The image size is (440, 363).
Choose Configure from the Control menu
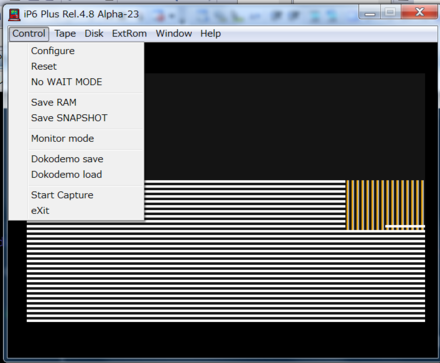tap(77, 51)
